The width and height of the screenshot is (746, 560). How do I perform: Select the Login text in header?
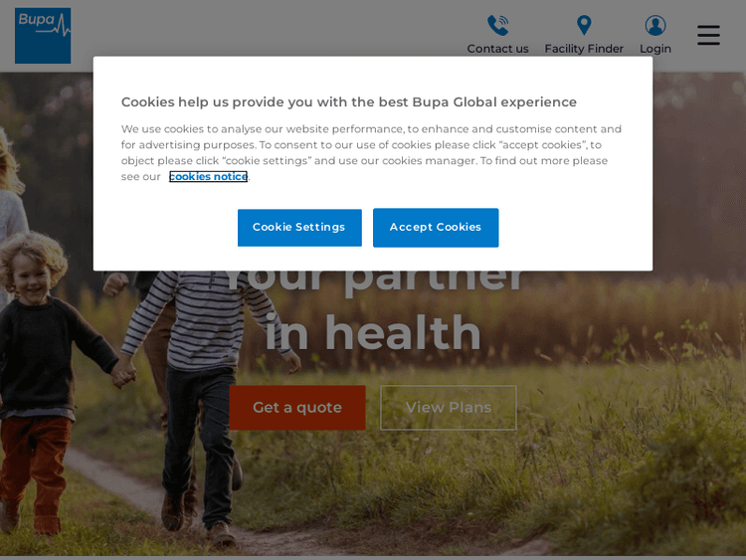(655, 49)
